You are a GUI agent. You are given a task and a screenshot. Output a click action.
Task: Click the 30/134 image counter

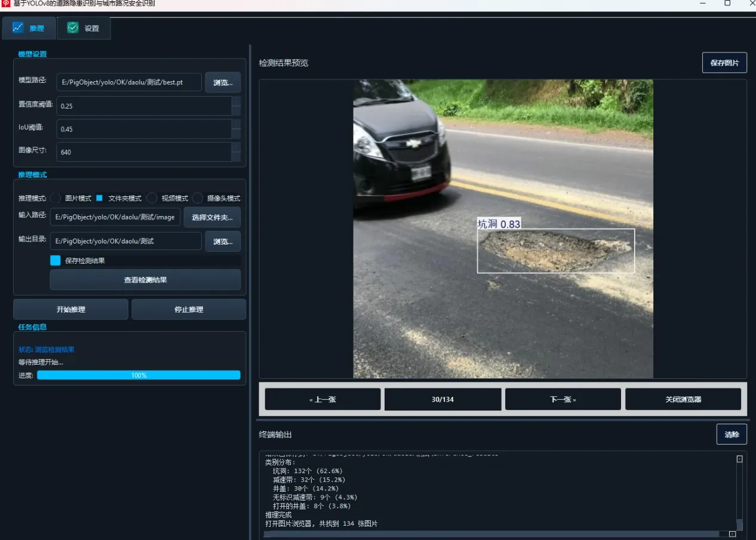[x=442, y=399]
